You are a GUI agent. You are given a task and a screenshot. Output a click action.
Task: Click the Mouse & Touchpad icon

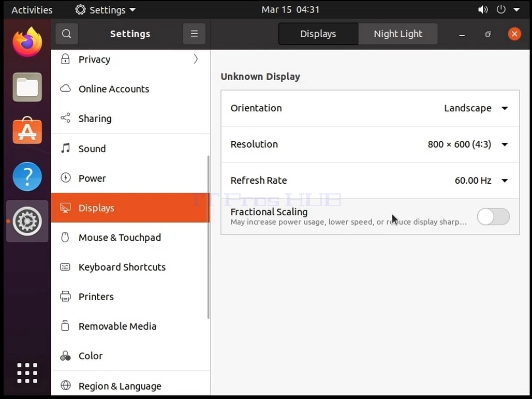tap(65, 237)
